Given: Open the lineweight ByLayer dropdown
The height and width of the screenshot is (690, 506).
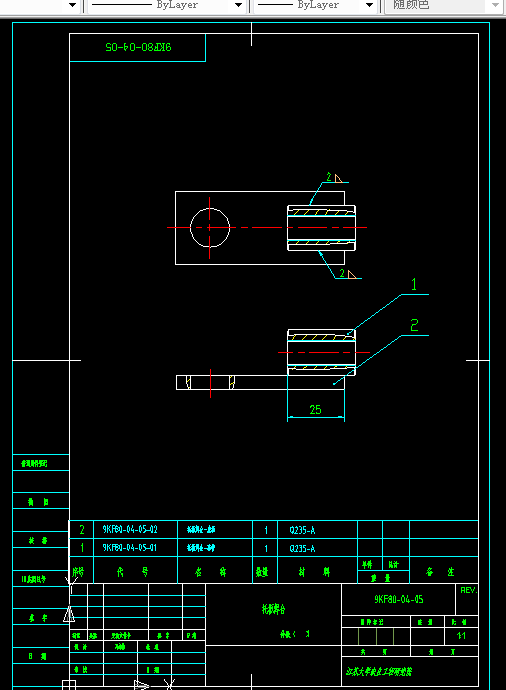Looking at the screenshot, I should point(315,5).
